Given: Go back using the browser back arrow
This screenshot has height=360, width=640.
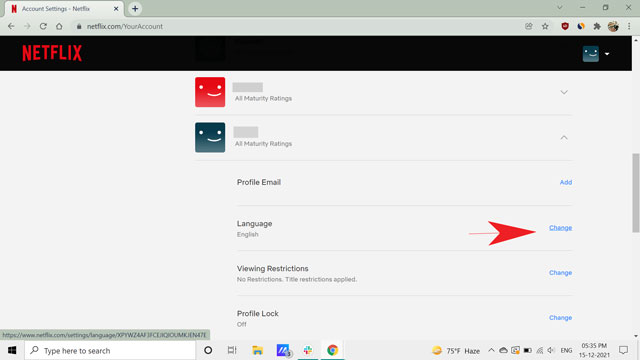Looking at the screenshot, I should (x=11, y=27).
